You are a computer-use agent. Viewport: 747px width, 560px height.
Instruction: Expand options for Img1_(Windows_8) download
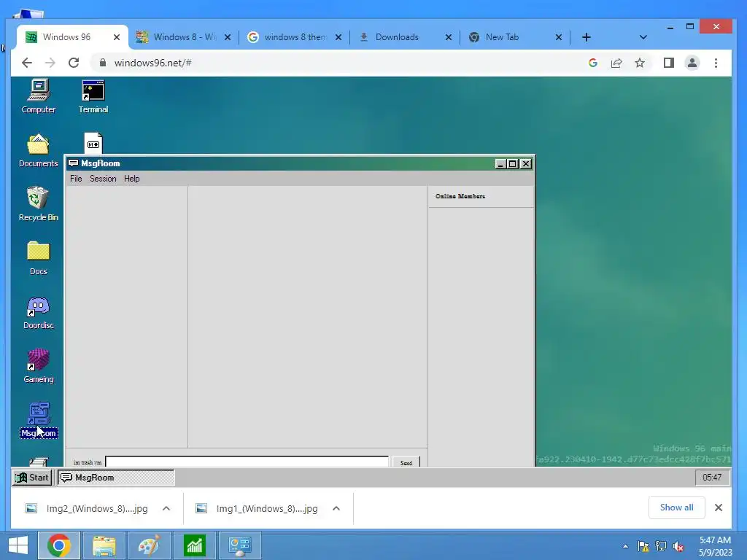(336, 508)
